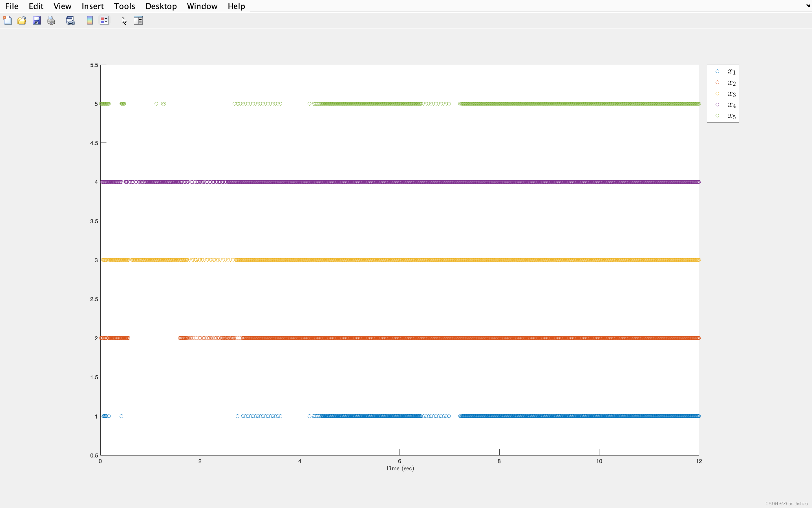Screen dimensions: 812x508
Task: Toggle the Insert Legend icon
Action: point(104,21)
